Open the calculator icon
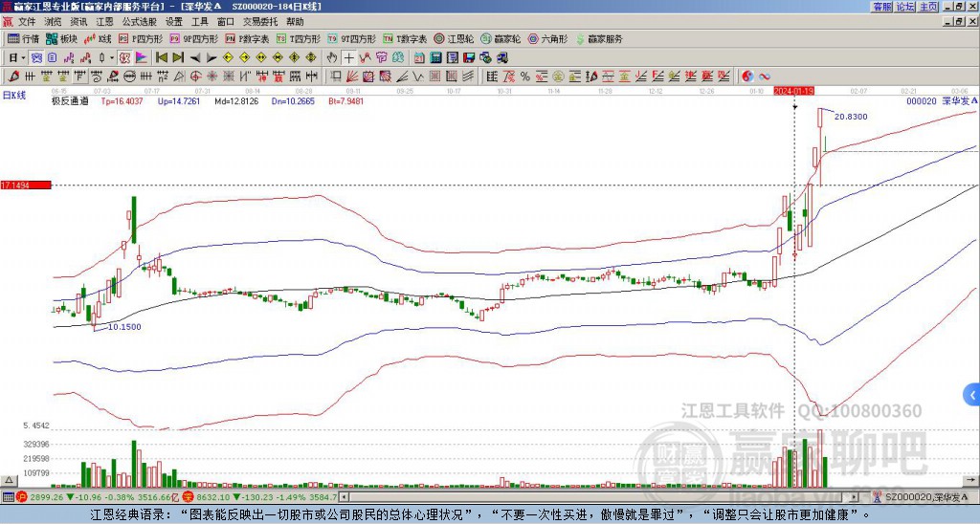 (435, 57)
